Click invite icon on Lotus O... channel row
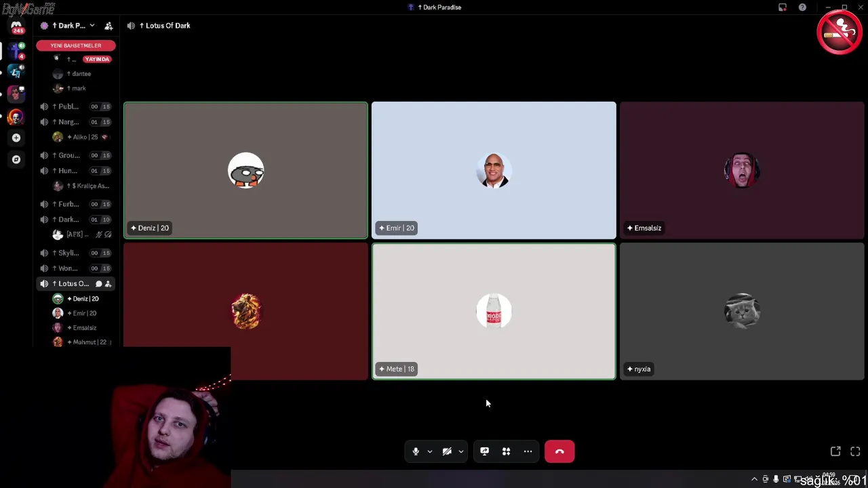The image size is (868, 488). point(108,284)
